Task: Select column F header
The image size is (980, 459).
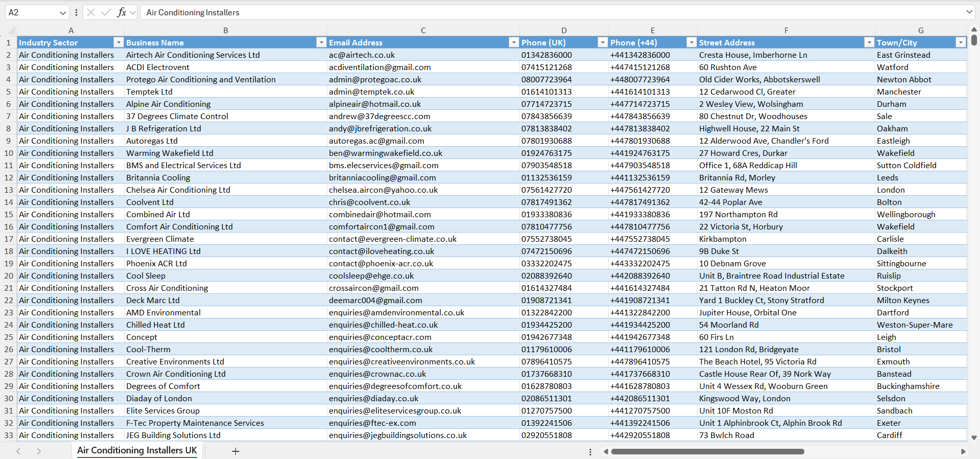Action: [786, 31]
